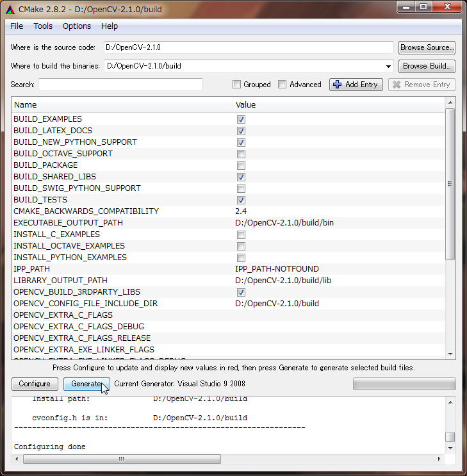Image resolution: width=467 pixels, height=476 pixels.
Task: Click the cvconfig.h is in log line
Action: [140, 418]
